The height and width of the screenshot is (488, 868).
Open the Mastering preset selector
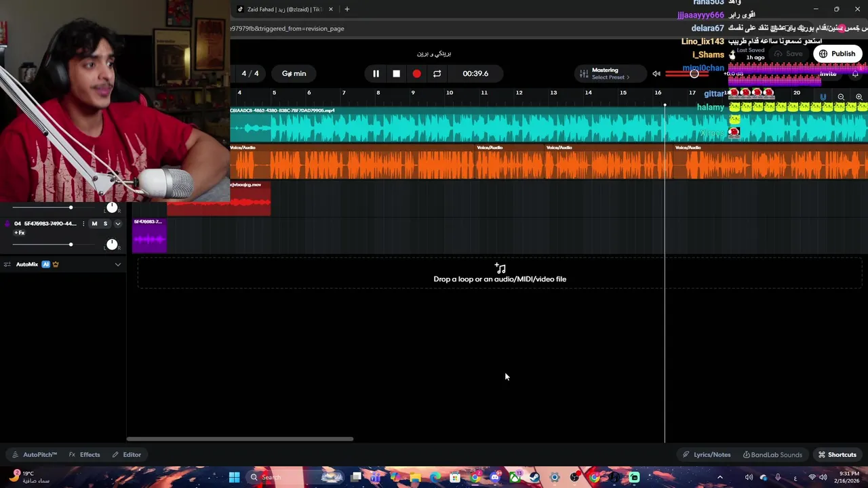[x=610, y=73]
